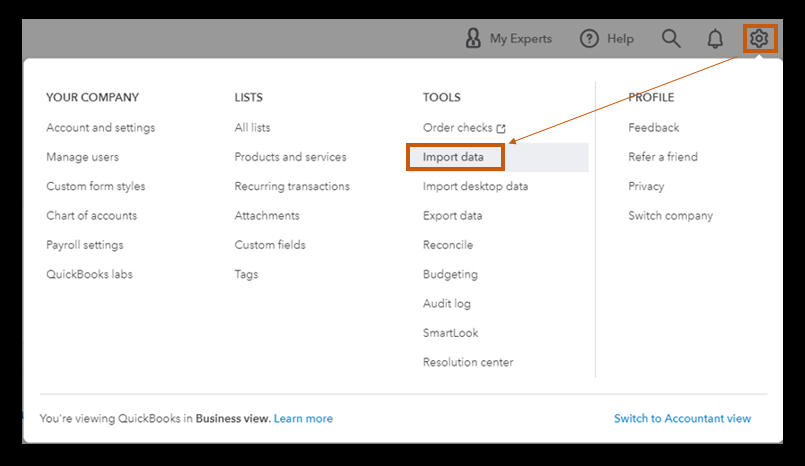
Task: Open Budgeting
Action: click(x=450, y=274)
